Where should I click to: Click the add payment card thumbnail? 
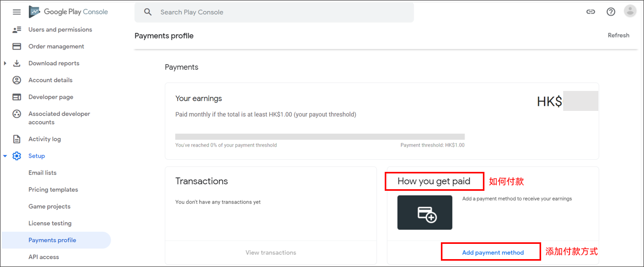425,212
